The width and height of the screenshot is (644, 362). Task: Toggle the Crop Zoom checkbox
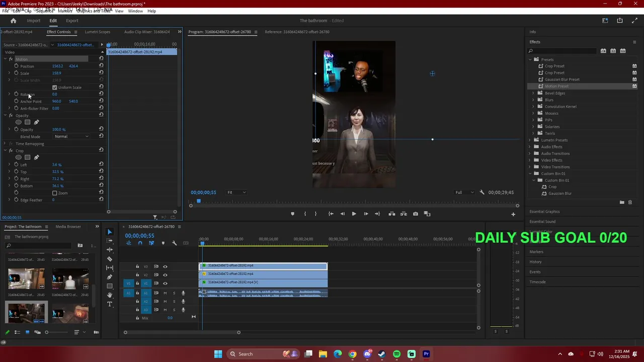point(55,193)
